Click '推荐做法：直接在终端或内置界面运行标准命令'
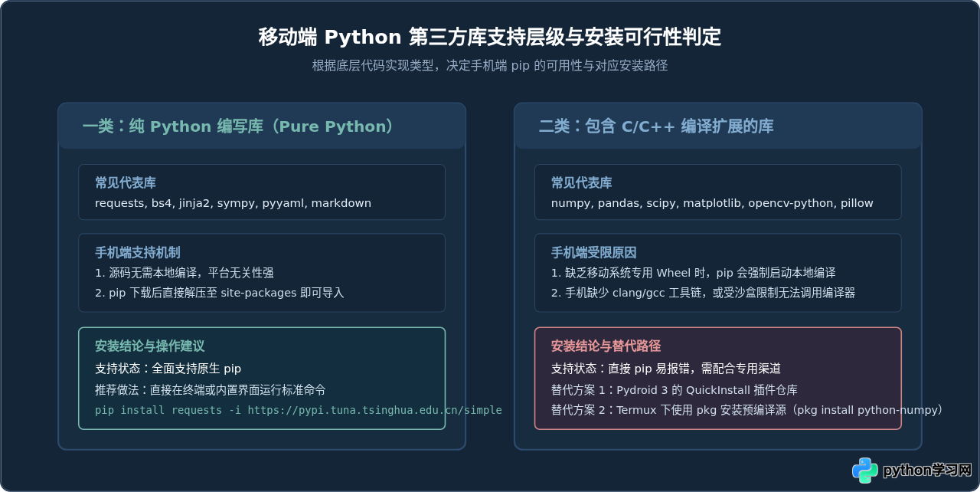Image resolution: width=980 pixels, height=492 pixels. (x=211, y=389)
